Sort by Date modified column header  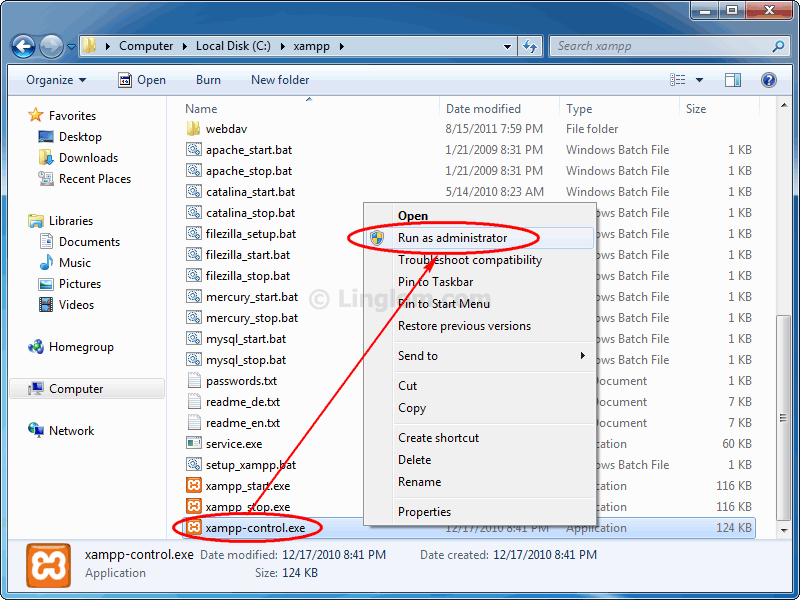(483, 109)
